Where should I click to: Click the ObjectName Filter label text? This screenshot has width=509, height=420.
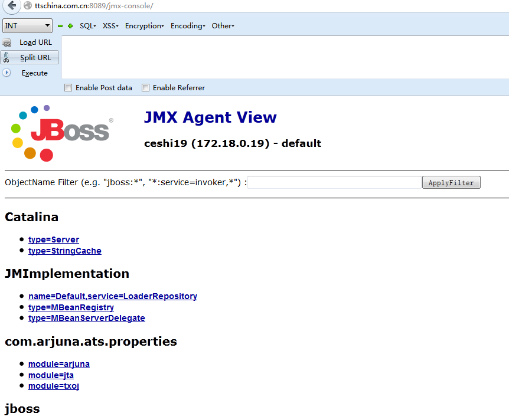(126, 183)
